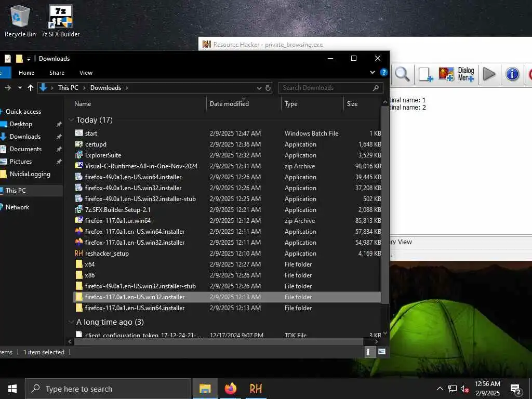Click the breadcrumb chevron after This PC
The width and height of the screenshot is (532, 399).
[x=85, y=88]
